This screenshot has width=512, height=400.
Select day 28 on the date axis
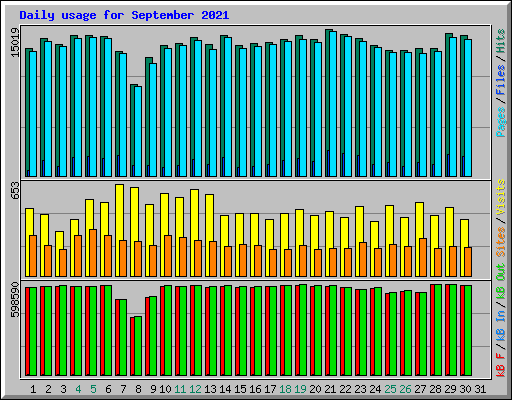(435, 389)
